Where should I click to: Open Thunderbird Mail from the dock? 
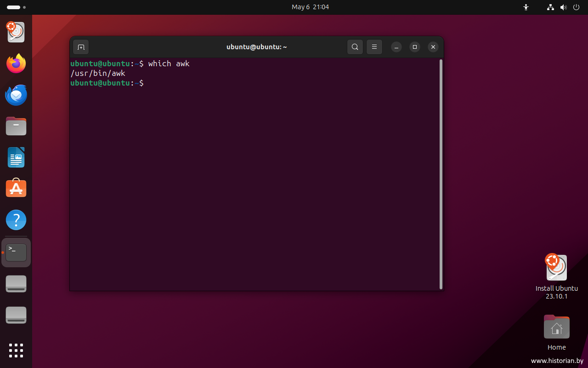coord(16,95)
